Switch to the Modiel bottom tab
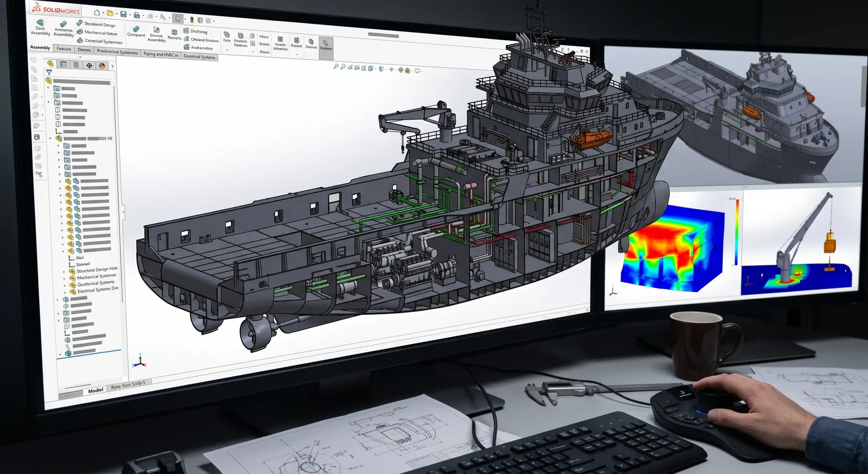 click(x=95, y=390)
